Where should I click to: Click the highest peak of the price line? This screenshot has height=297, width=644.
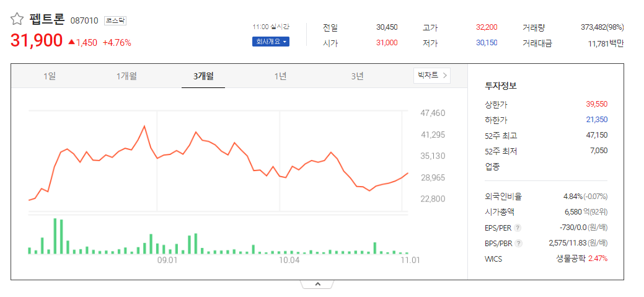click(x=144, y=126)
